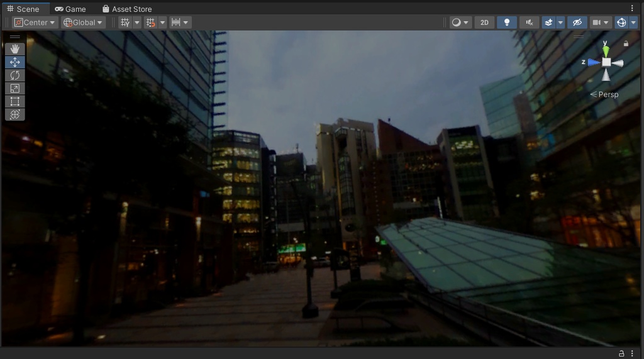
Task: Click the bottom gray cone on orientation gizmo
Action: [606, 74]
